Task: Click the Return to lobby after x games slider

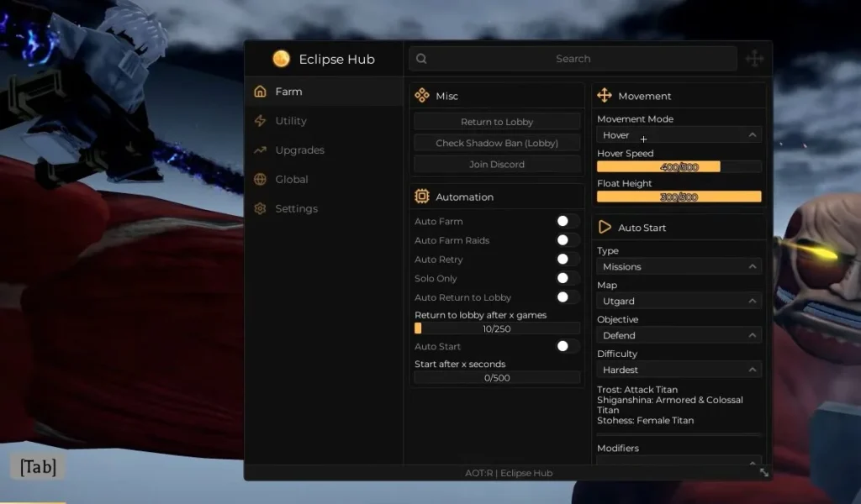Action: (497, 328)
